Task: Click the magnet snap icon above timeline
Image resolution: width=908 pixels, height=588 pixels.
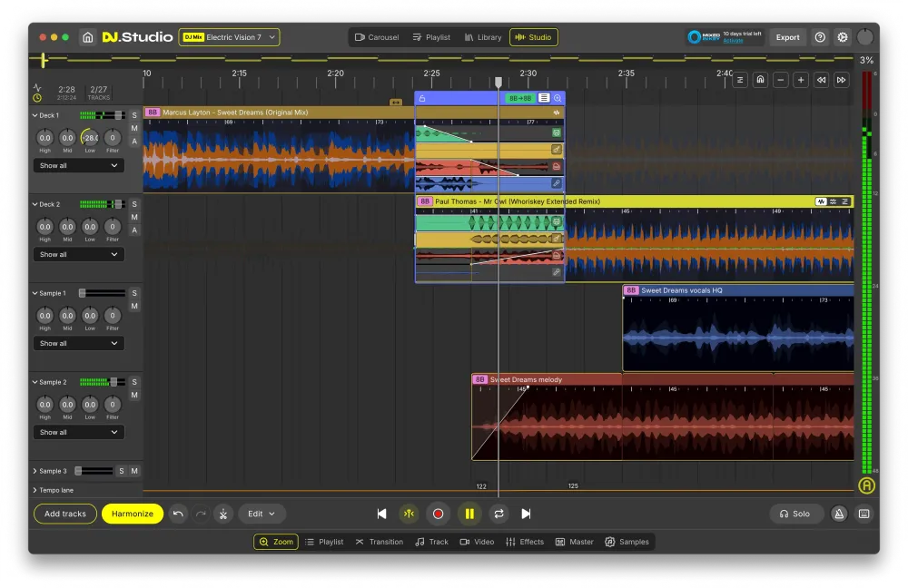Action: point(760,80)
